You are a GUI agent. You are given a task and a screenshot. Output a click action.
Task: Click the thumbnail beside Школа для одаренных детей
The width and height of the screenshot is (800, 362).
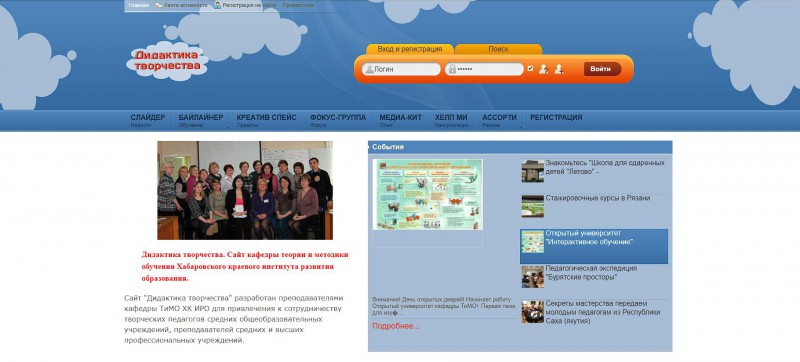click(532, 171)
